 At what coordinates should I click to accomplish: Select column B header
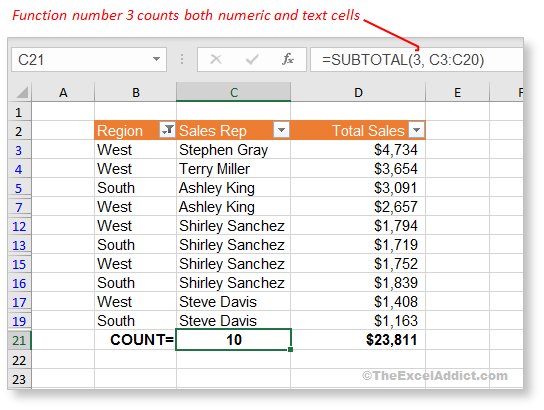(136, 92)
